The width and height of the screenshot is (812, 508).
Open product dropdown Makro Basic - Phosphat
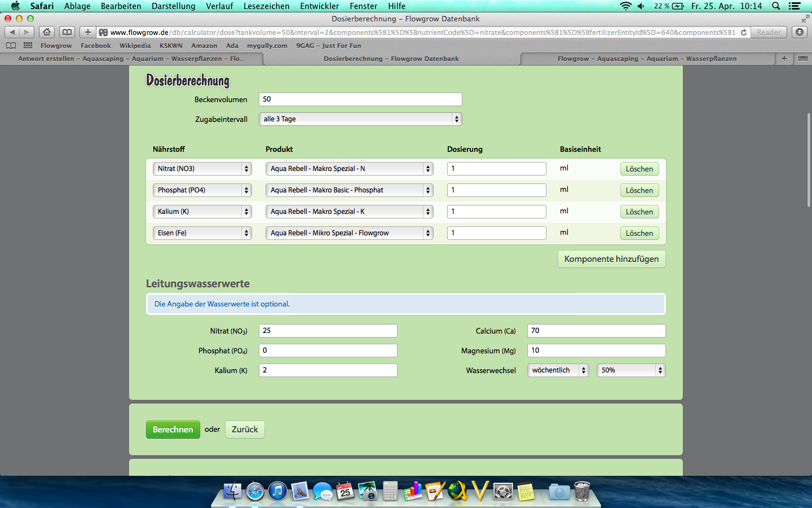point(349,190)
